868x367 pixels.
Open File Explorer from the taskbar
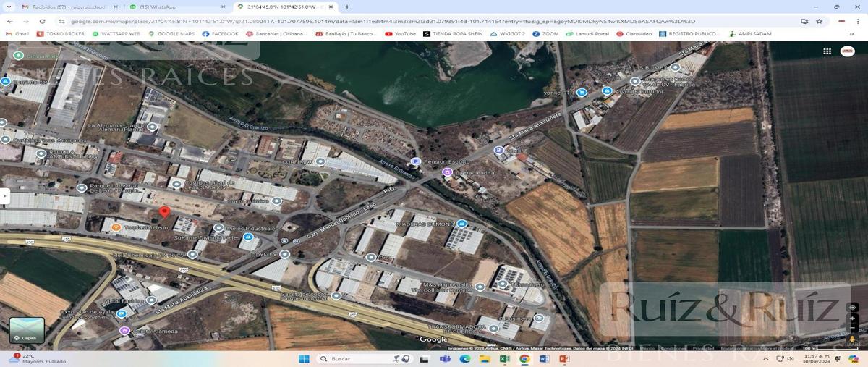tap(485, 358)
